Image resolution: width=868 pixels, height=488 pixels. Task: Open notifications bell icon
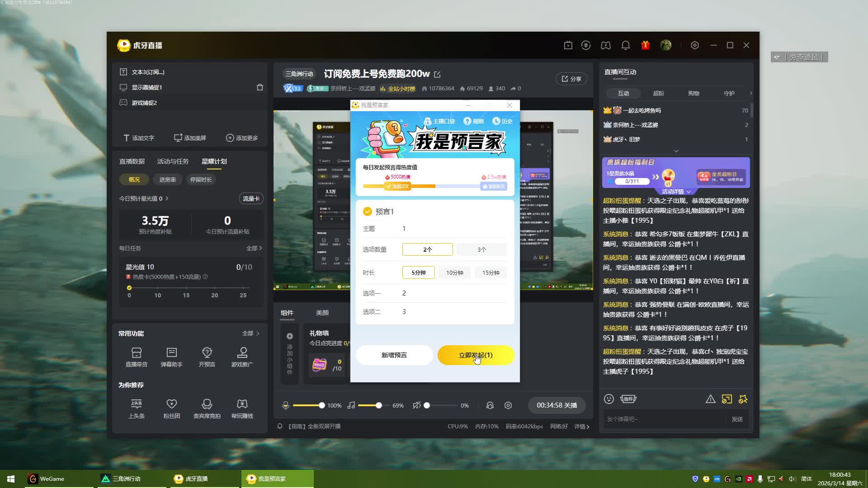coord(625,45)
